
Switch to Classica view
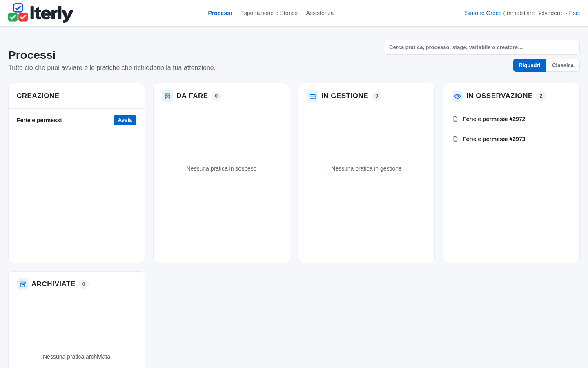pyautogui.click(x=563, y=65)
